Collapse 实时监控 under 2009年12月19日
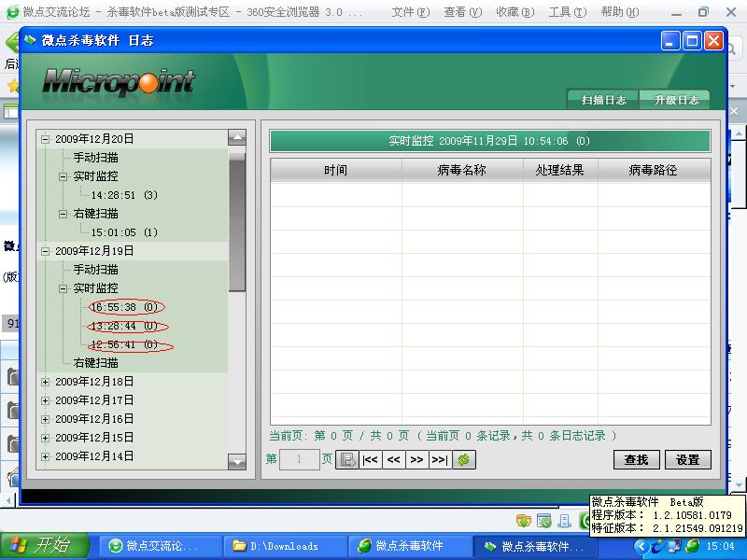 coord(63,288)
